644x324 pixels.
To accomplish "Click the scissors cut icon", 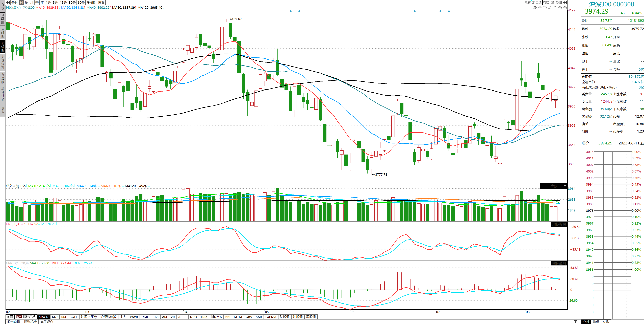I will (x=550, y=8).
